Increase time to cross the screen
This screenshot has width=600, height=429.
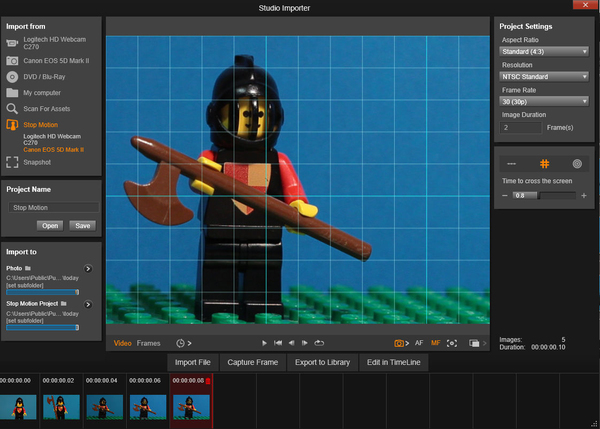tap(584, 196)
